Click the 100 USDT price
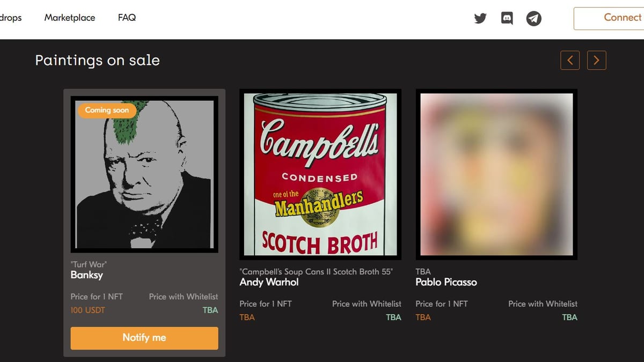Screen dimensions: 644x362 click(x=88, y=310)
